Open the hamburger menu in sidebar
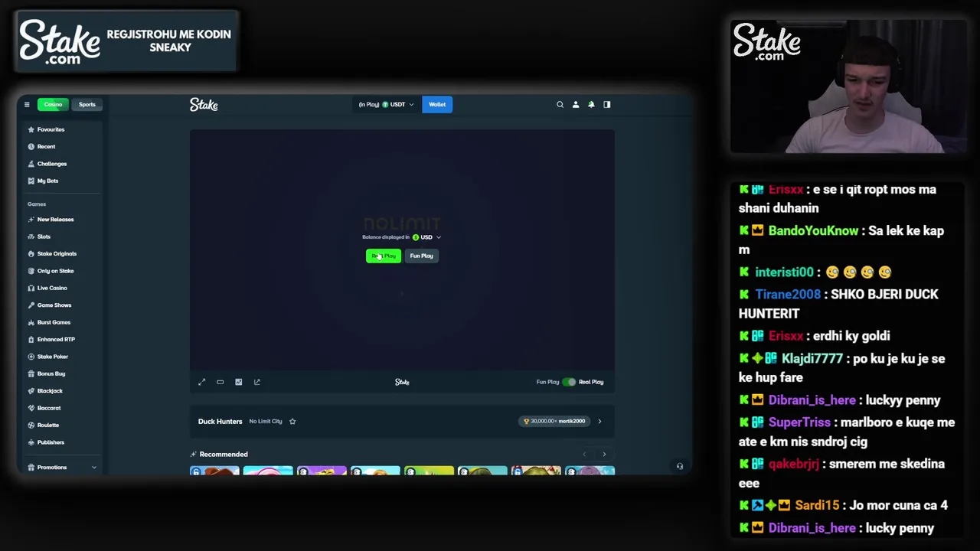 click(27, 104)
